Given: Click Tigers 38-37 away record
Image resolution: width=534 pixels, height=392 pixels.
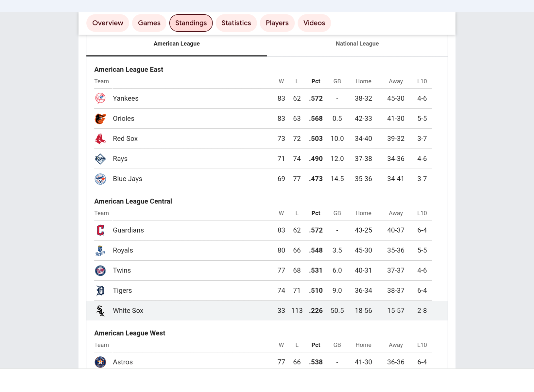Looking at the screenshot, I should [396, 290].
